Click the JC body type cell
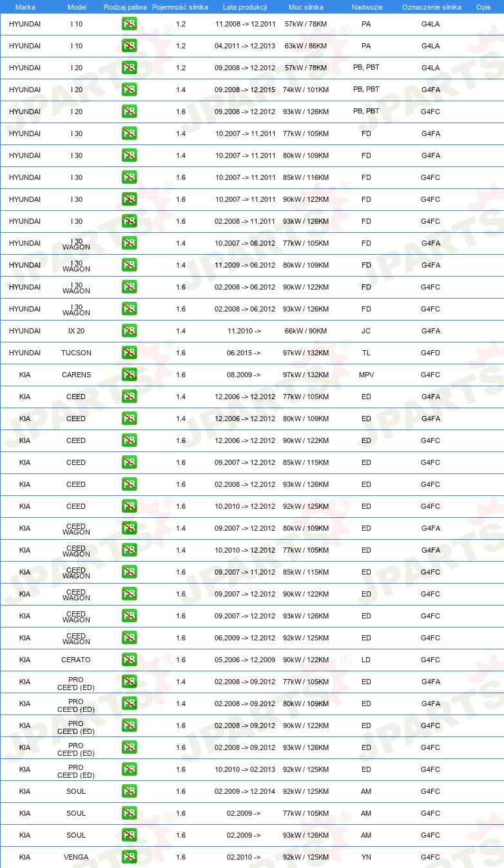Image resolution: width=504 pixels, height=868 pixels. (366, 331)
